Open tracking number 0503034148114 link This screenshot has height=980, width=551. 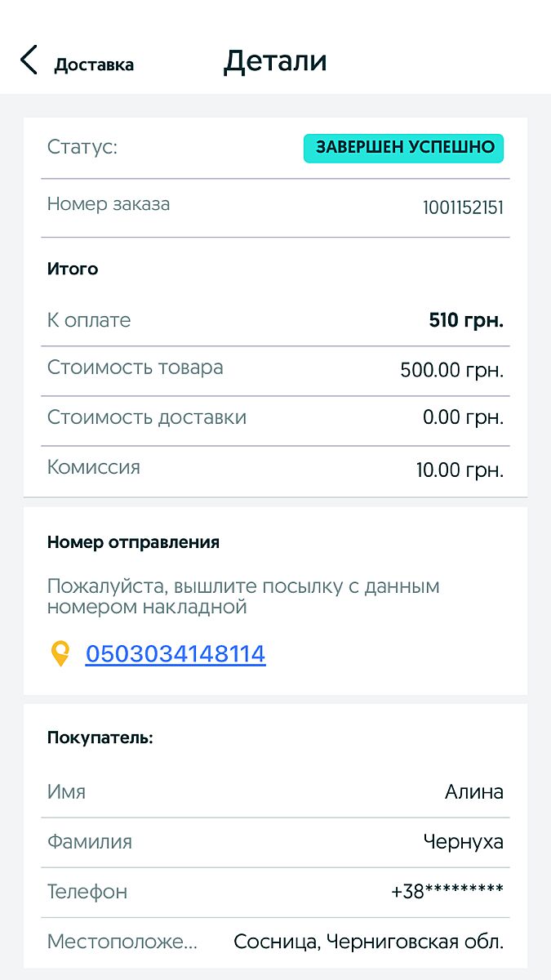[x=176, y=654]
